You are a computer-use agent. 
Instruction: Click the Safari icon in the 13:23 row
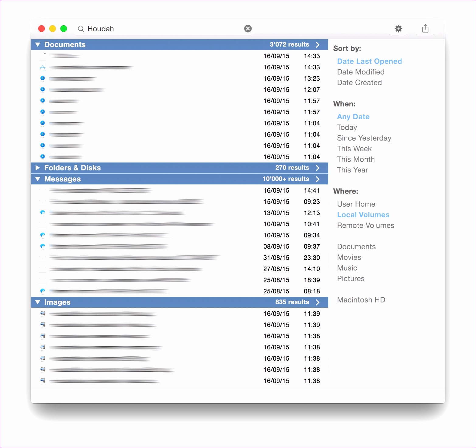(43, 79)
